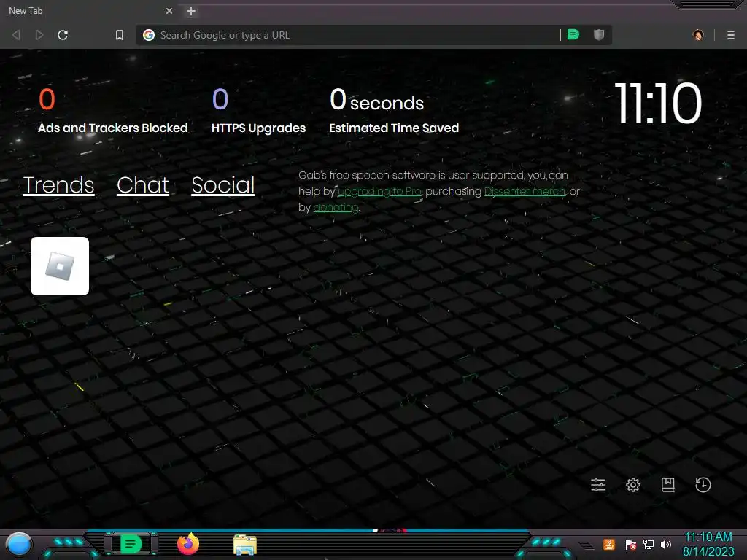Open the user profile avatar
The image size is (747, 560).
tap(698, 35)
